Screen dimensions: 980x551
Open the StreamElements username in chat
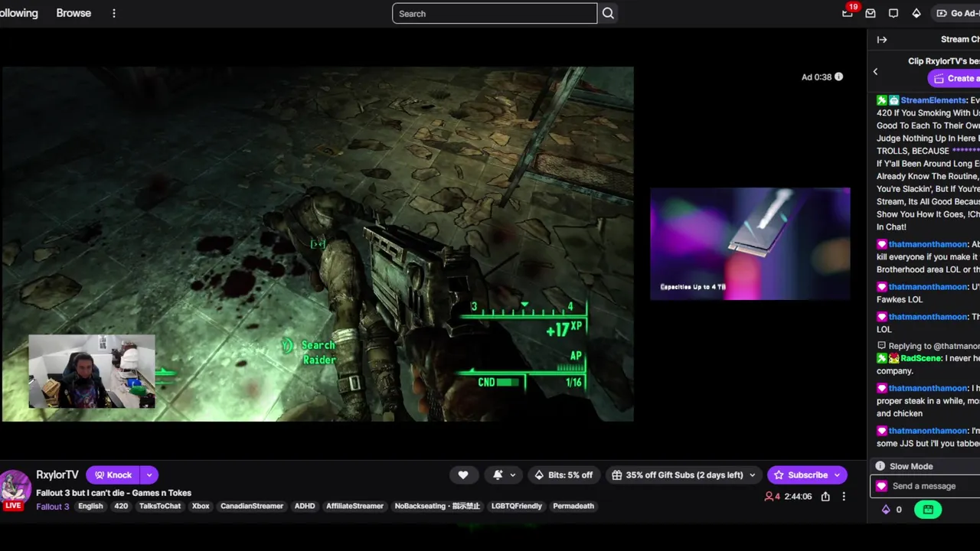[x=933, y=100]
